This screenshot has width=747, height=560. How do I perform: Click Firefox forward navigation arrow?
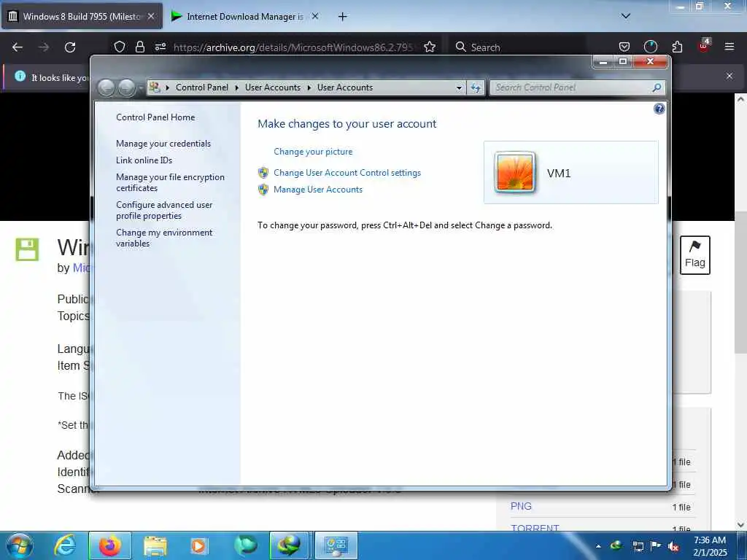[x=44, y=47]
